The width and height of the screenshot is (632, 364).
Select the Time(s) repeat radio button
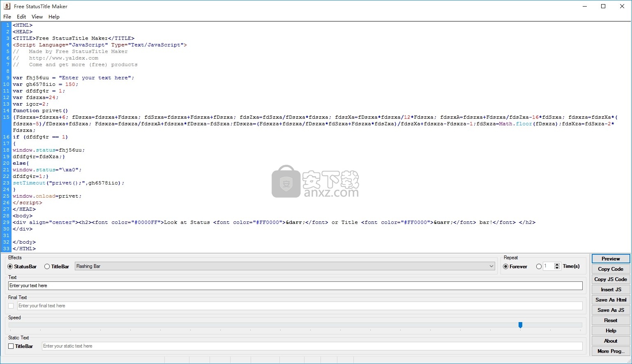539,267
